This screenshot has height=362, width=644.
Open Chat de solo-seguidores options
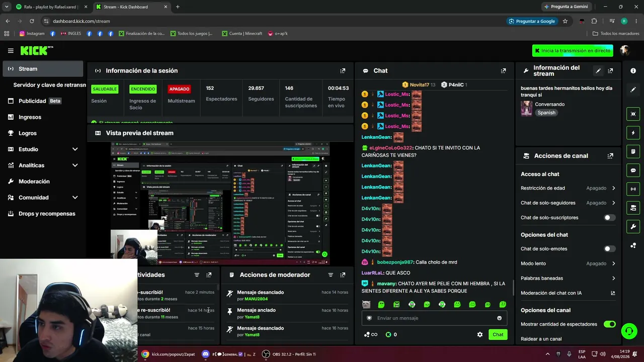pyautogui.click(x=568, y=203)
